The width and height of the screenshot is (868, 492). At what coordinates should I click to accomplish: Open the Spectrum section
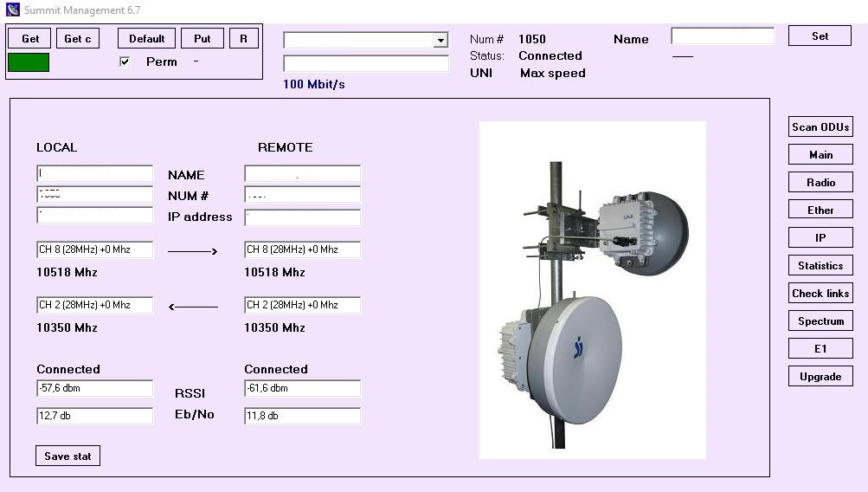(x=820, y=320)
